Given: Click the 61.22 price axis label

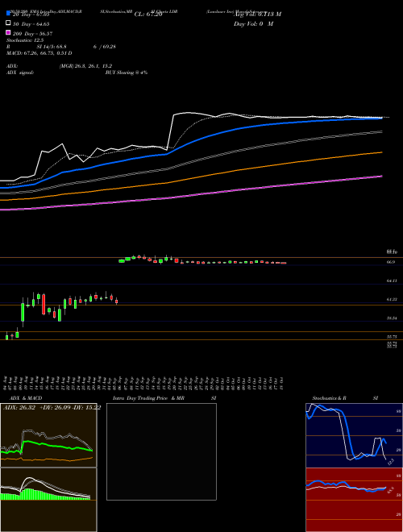Looking at the screenshot, I should [x=392, y=300].
